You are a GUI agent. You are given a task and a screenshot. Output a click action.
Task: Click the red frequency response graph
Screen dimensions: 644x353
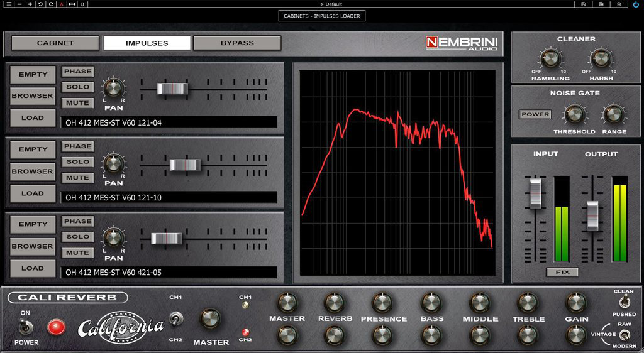click(x=397, y=173)
